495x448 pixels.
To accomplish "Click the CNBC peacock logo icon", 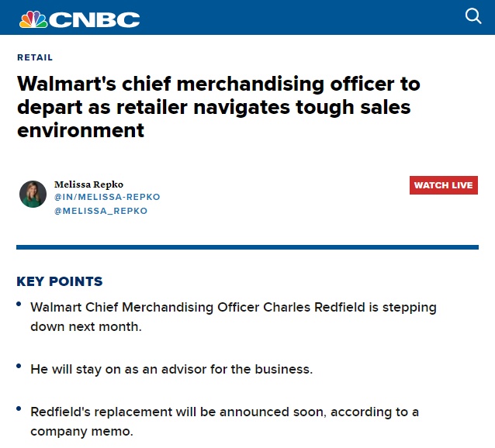I will point(33,18).
